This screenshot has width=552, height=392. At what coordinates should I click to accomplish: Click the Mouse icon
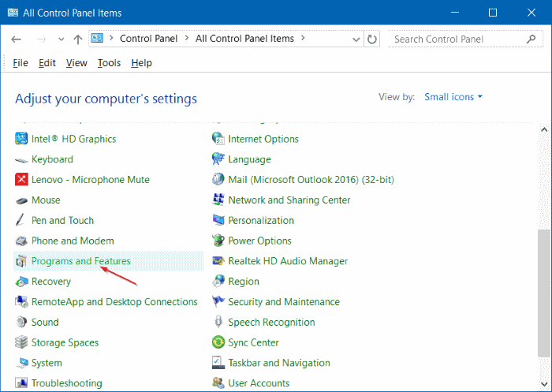(x=21, y=201)
